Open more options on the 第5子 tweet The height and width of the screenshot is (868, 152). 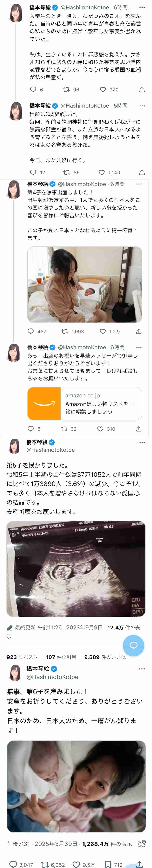pos(142,442)
